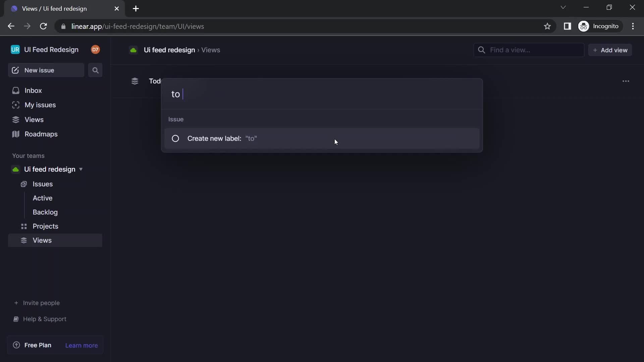Click the three-dot menu icon top right

click(x=626, y=81)
